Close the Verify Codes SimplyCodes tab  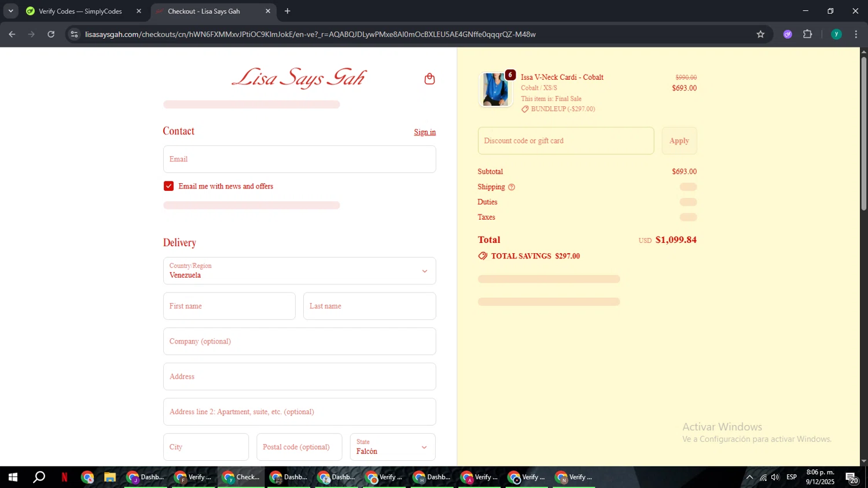click(x=139, y=11)
